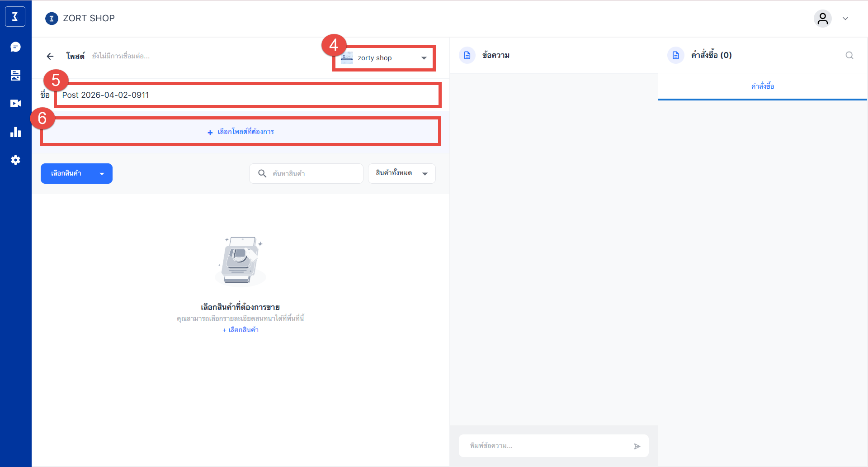Viewport: 868px width, 467px height.
Task: Click the ข้อความ panel header
Action: [495, 55]
